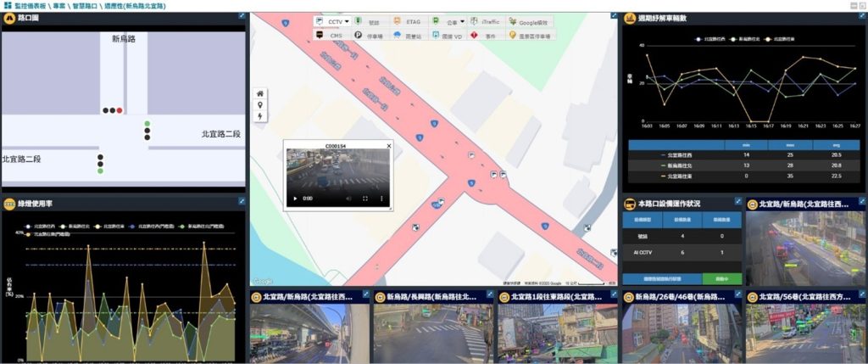Screen dimensions: 868x364
Task: Click the location pin map tool
Action: click(260, 104)
